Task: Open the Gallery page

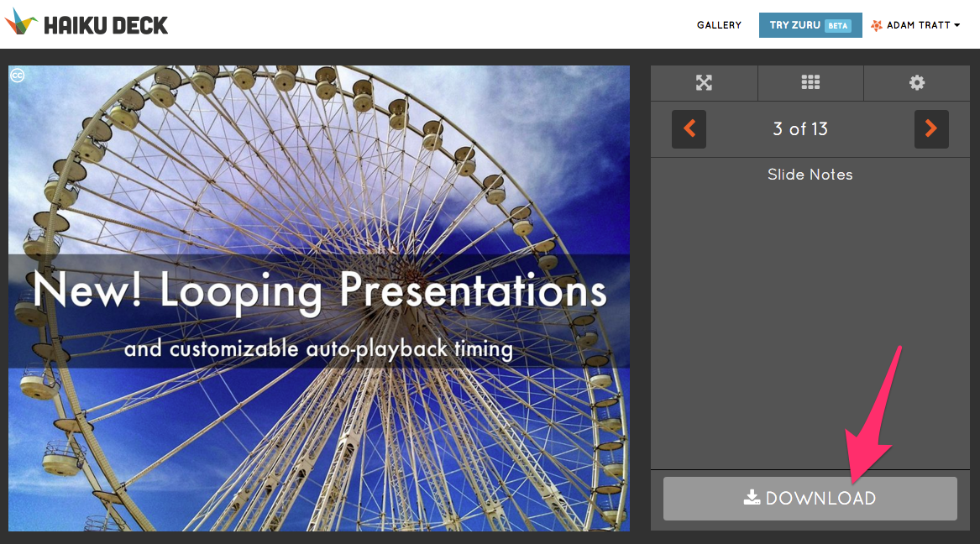Action: (x=719, y=25)
